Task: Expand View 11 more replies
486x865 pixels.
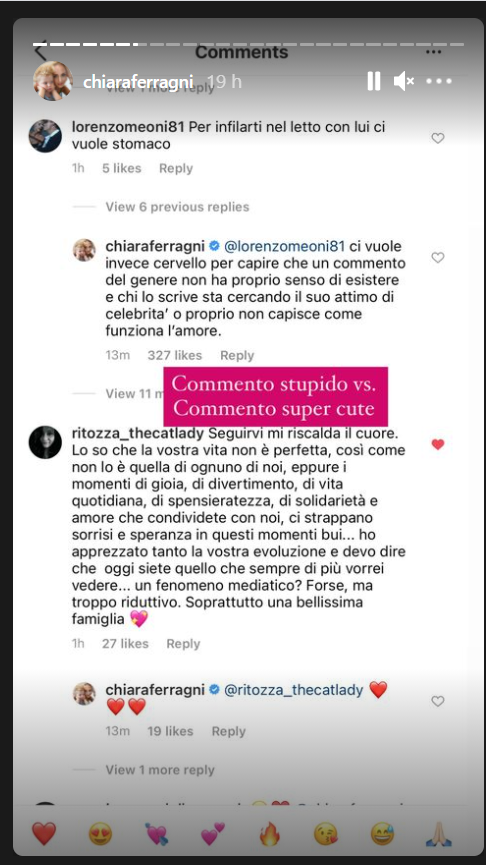Action: tap(134, 393)
